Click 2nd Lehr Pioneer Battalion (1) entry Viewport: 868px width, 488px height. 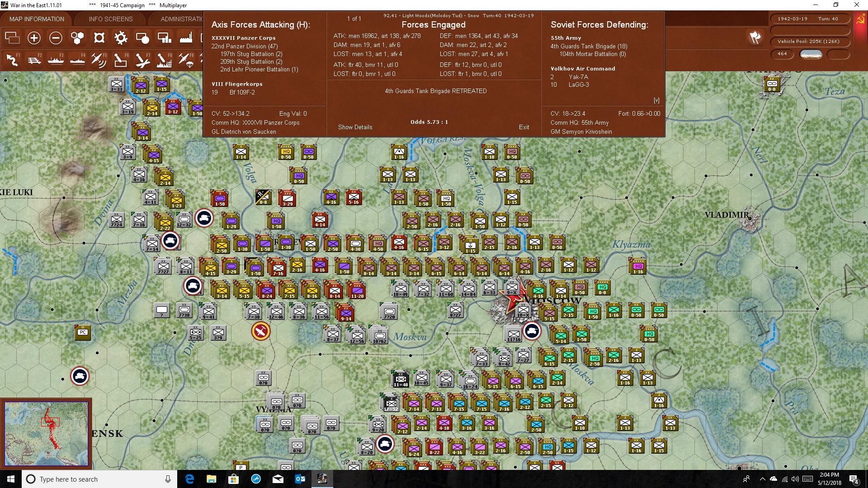259,69
